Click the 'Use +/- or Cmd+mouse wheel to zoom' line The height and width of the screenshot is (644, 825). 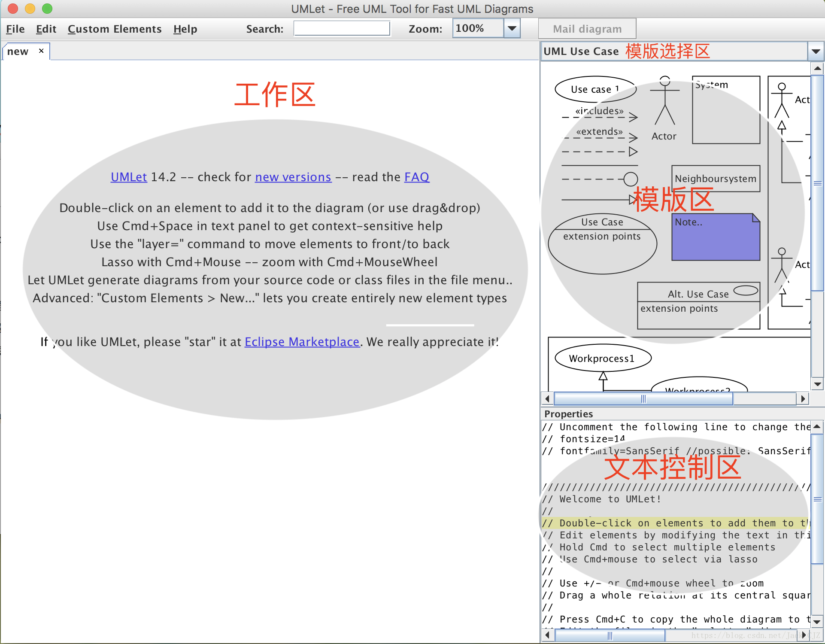point(653,583)
